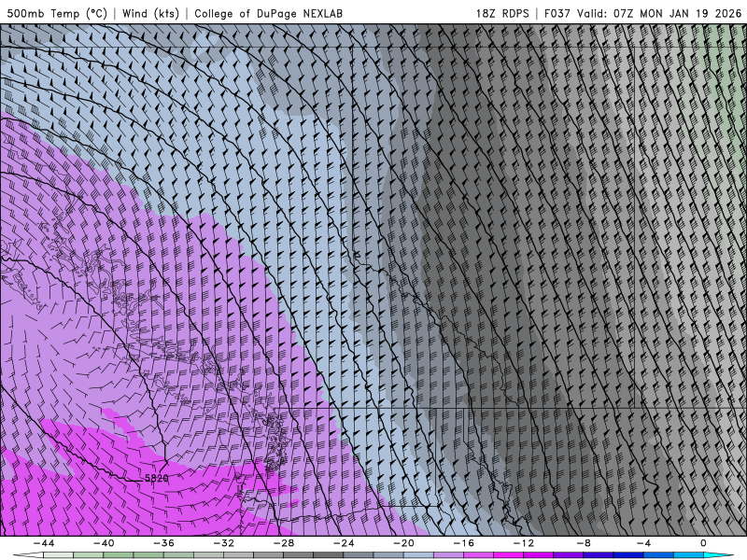
Task: Click the -40 color scale label
Action: coord(104,543)
